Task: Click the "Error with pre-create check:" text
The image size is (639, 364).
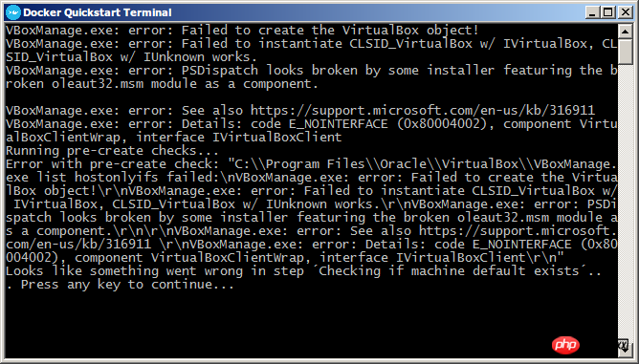Action: (113, 164)
